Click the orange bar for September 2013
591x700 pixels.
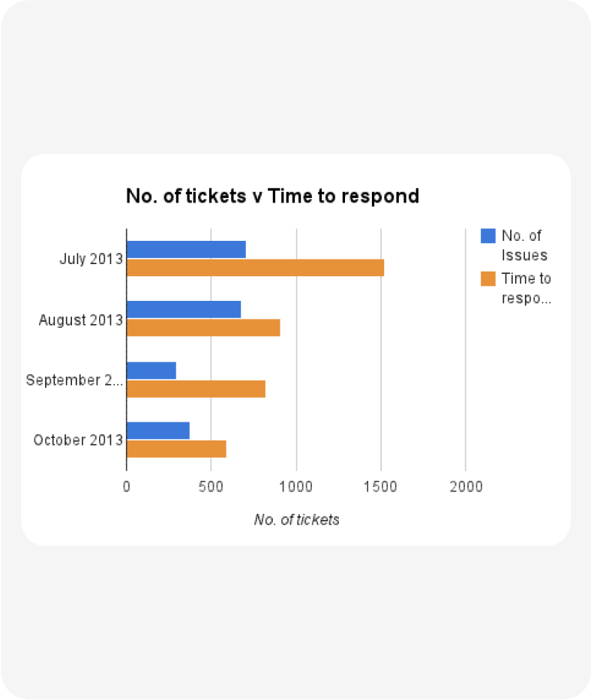[x=196, y=389]
